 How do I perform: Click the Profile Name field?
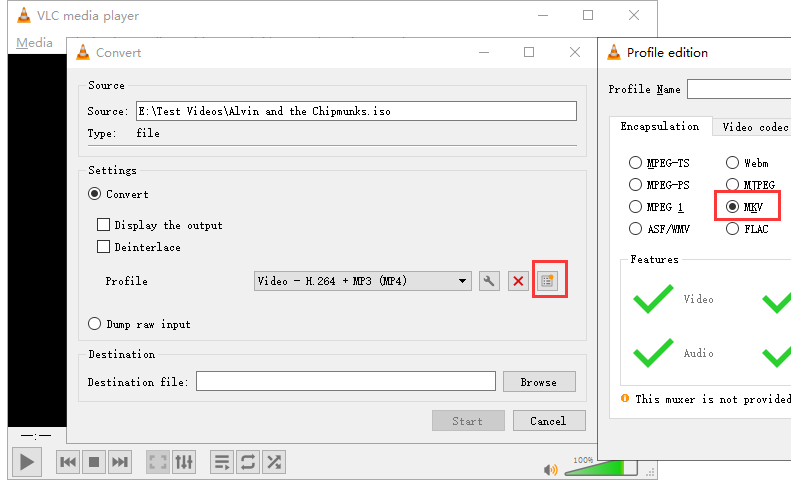(x=740, y=89)
